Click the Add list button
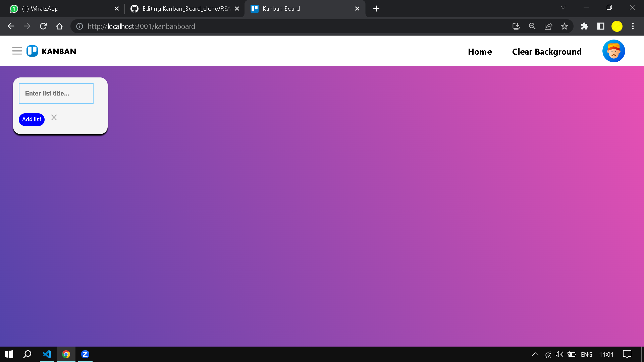644x362 pixels. [32, 119]
